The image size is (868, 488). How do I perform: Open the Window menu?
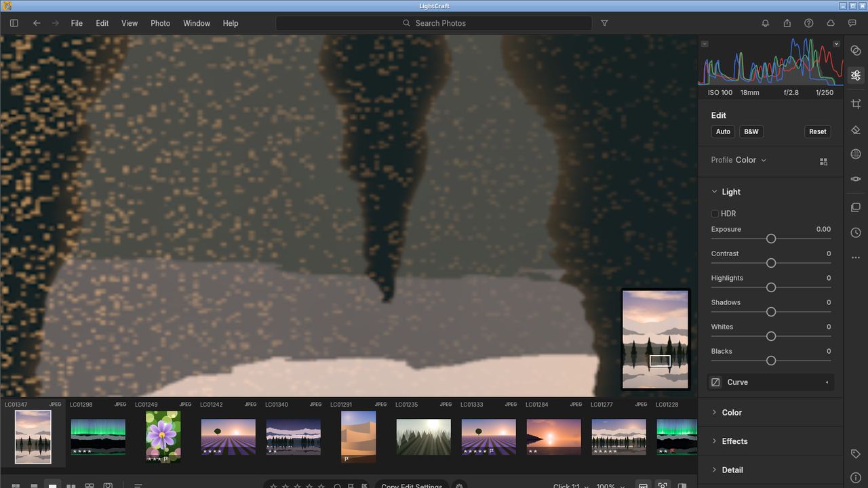point(197,23)
